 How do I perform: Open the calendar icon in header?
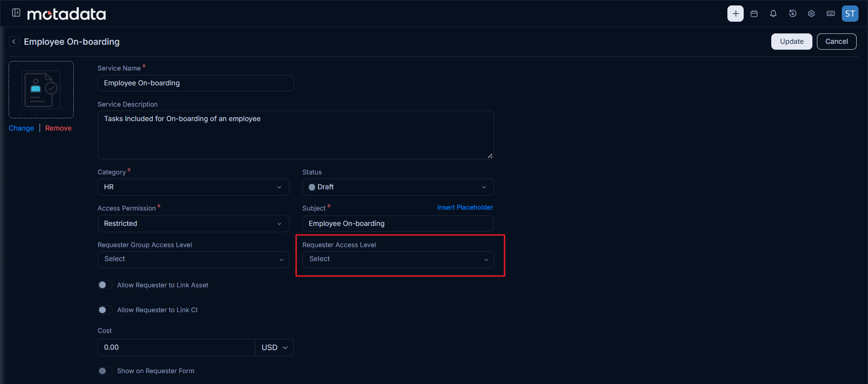click(754, 14)
